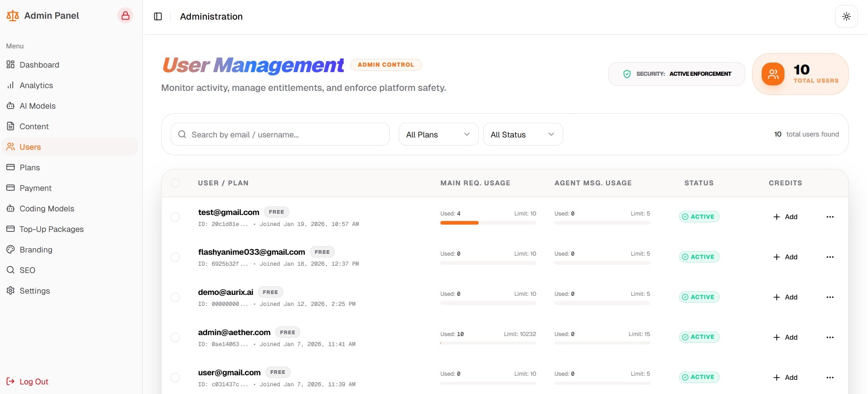The width and height of the screenshot is (868, 394).
Task: Open the Settings menu item
Action: (70, 290)
